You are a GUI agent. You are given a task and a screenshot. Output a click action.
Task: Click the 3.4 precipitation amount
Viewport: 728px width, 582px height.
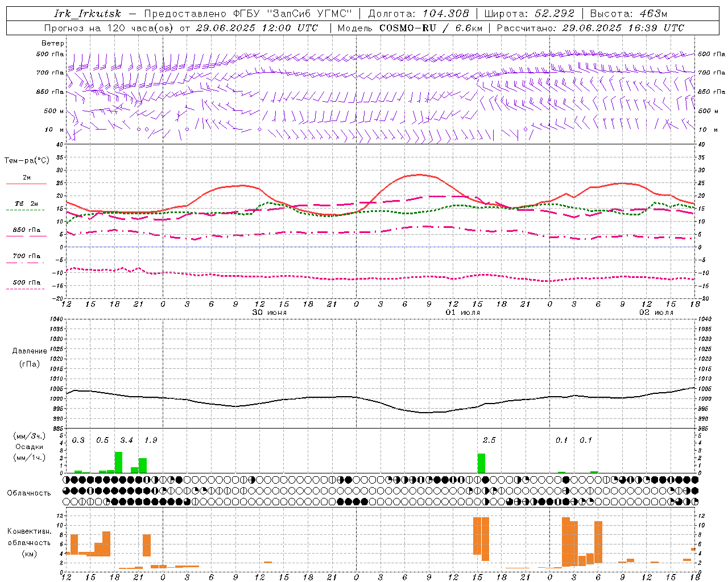(126, 440)
